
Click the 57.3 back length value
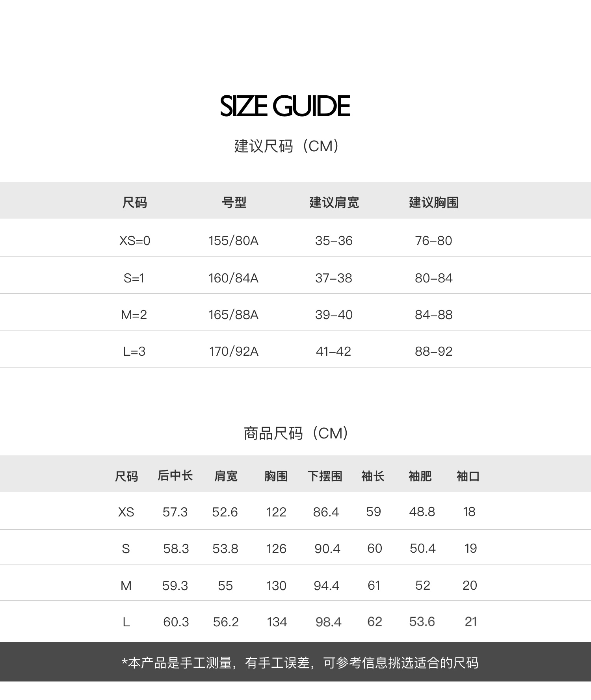[x=175, y=512]
